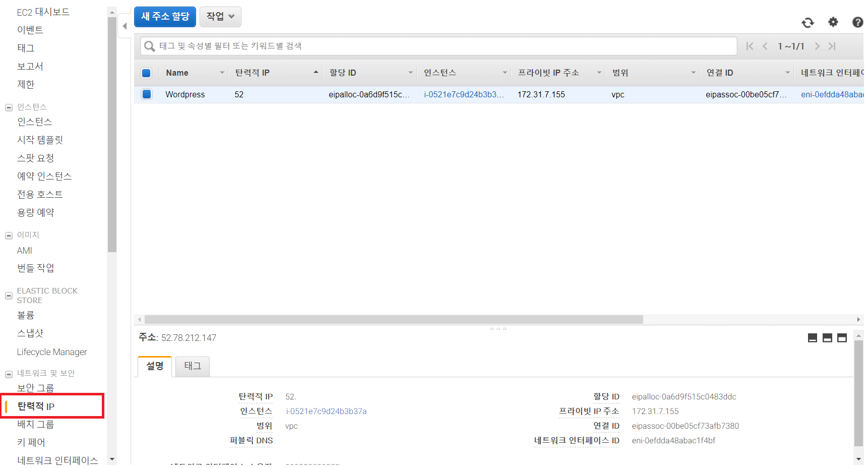Open the Name column dropdown arrow
This screenshot has height=468, width=868.
click(x=222, y=73)
